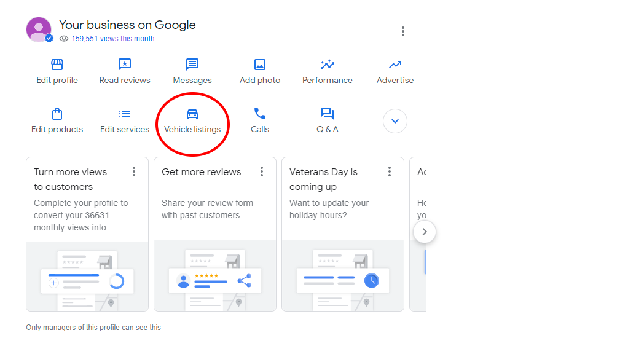The image size is (644, 346).
Task: Open options for Get more reviews card
Action: tap(262, 171)
